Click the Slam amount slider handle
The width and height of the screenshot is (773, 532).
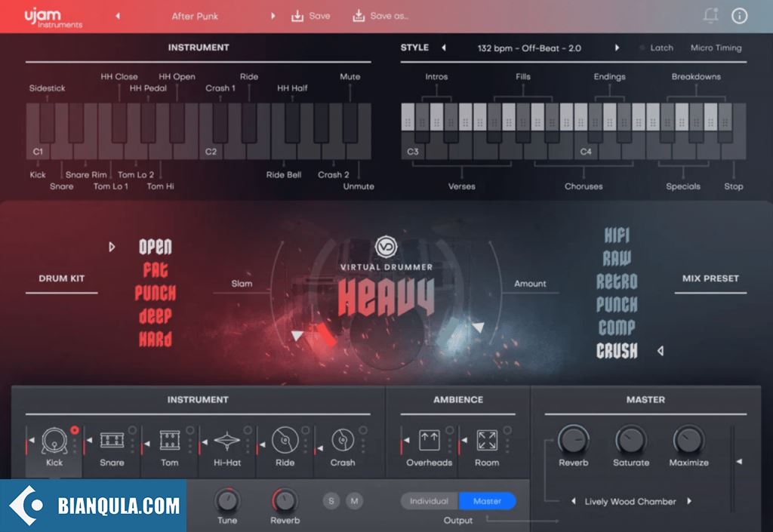pos(297,336)
